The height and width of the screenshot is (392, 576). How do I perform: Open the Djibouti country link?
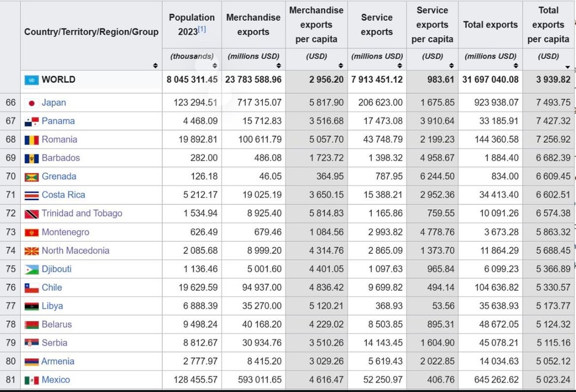click(x=56, y=269)
